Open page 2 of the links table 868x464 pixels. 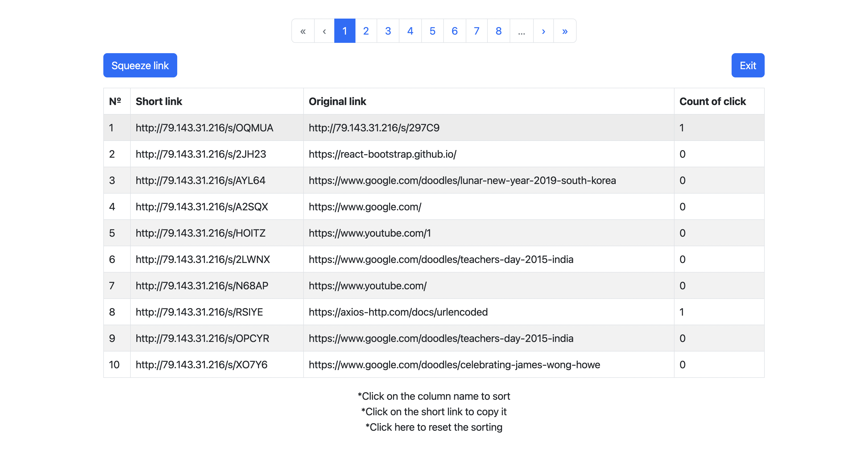pos(366,31)
